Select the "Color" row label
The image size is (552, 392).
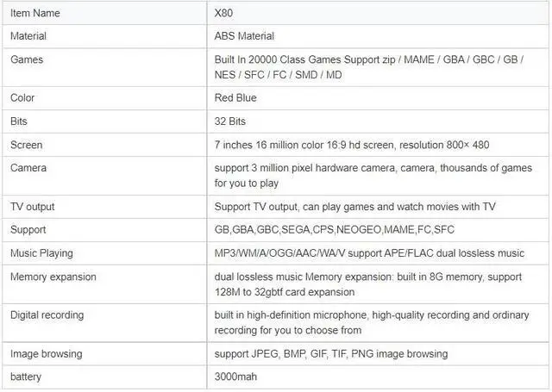[x=22, y=98]
